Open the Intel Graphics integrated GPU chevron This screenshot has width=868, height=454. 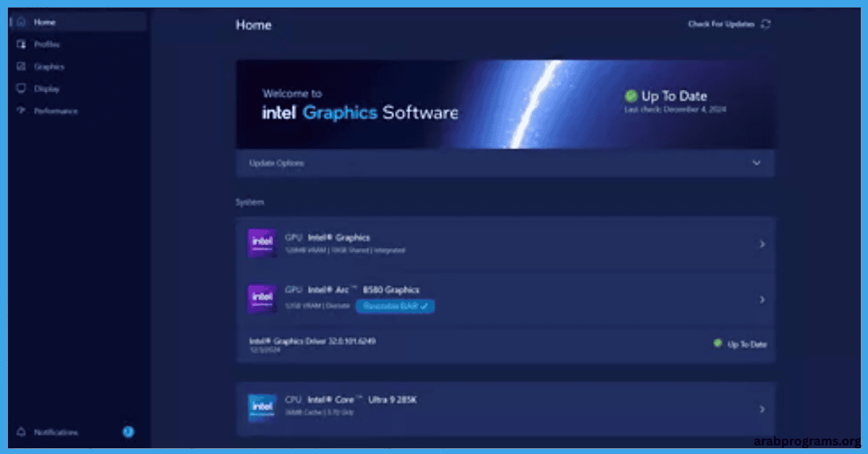point(762,244)
